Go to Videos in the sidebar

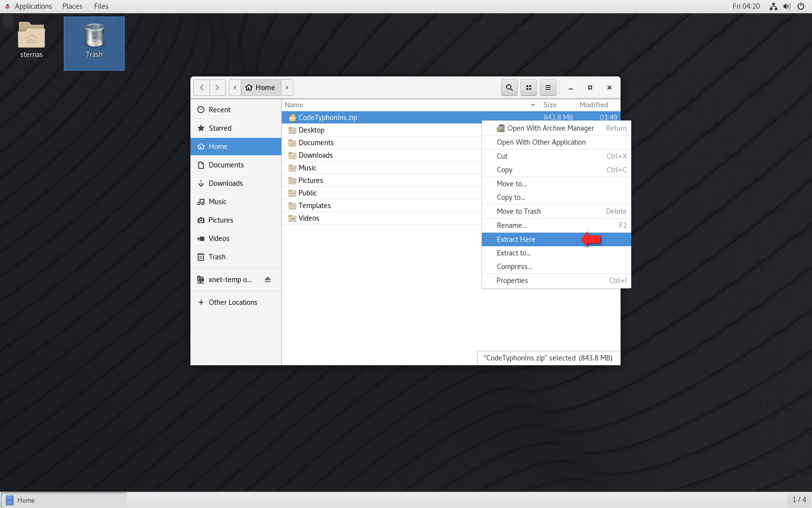click(x=236, y=239)
